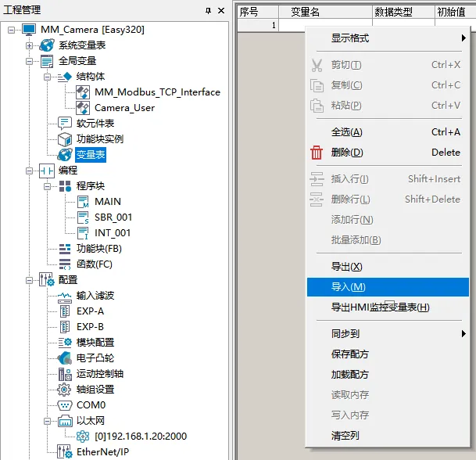Click the 序号 column header

click(x=258, y=13)
